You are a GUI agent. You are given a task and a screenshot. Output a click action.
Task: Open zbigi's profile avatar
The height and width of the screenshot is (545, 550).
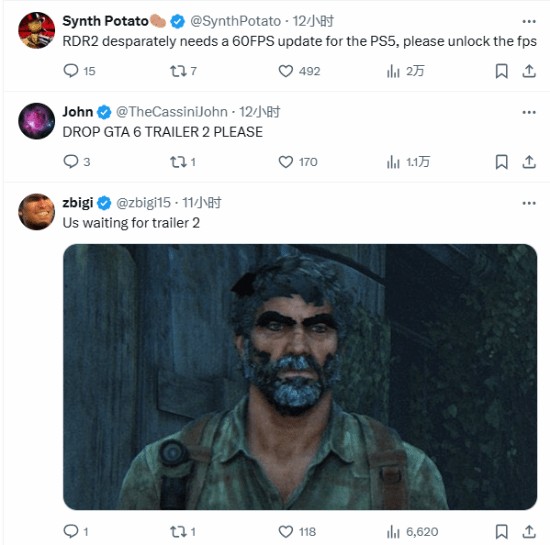click(36, 212)
